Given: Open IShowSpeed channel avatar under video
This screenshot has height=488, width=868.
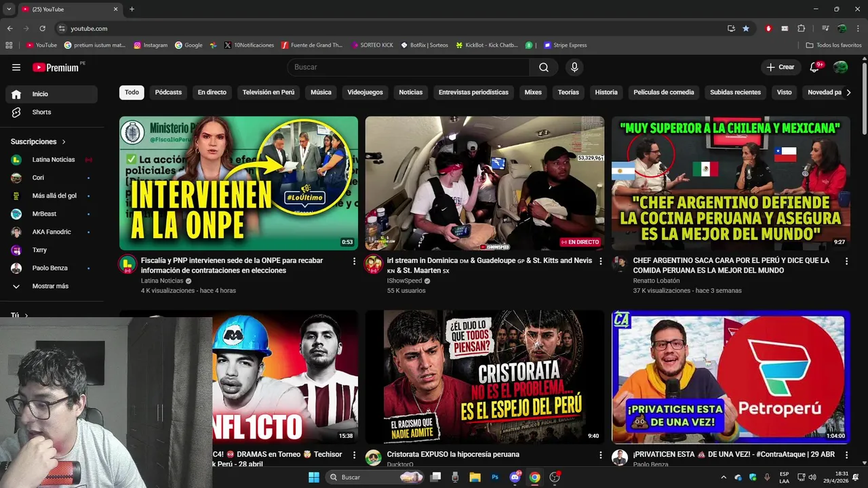Looking at the screenshot, I should click(x=373, y=264).
